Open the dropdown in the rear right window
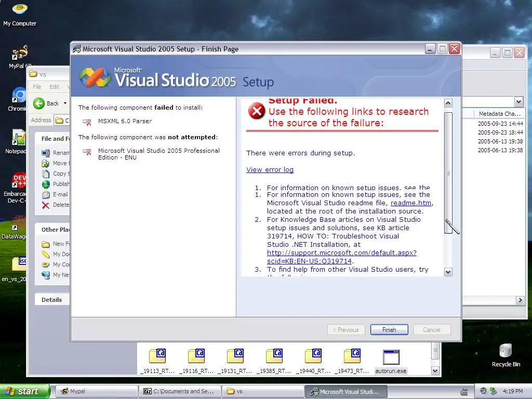This screenshot has width=532, height=399. 518,102
